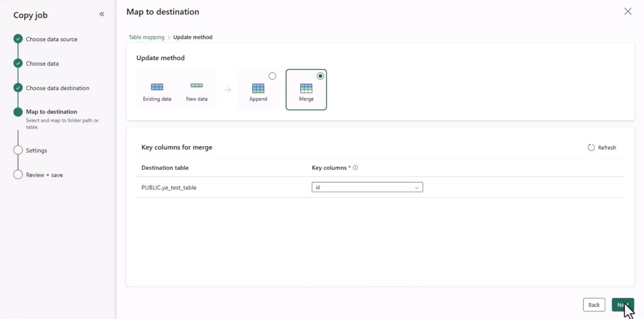Select the Append radio button
This screenshot has height=319, width=644.
(272, 76)
